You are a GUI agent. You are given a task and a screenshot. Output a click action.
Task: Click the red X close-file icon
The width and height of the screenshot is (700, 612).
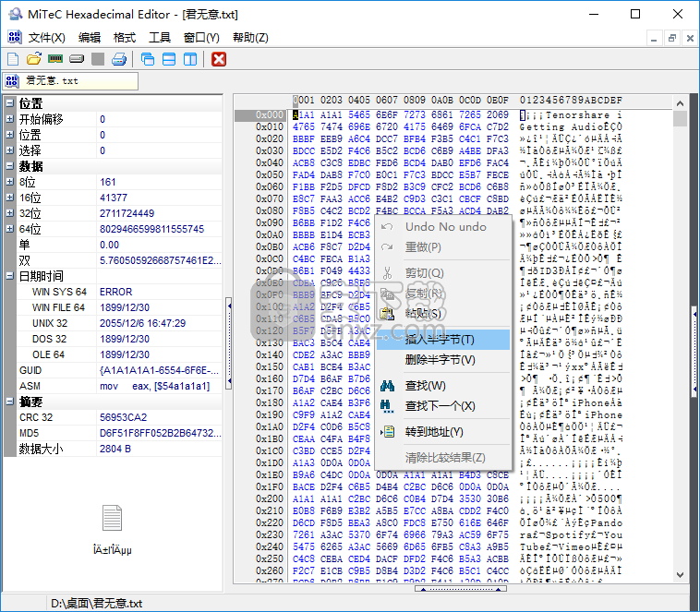click(x=219, y=59)
